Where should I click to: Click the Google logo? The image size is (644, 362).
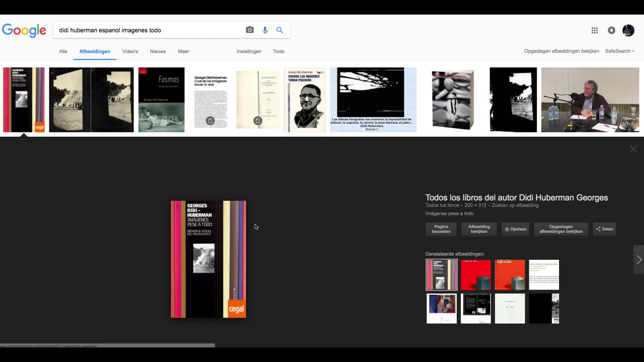pos(24,30)
